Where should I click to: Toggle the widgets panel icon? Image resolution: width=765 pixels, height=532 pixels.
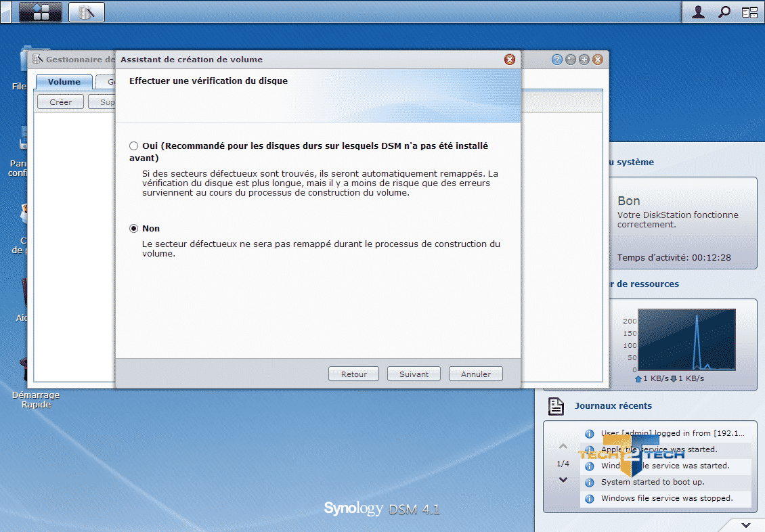[x=749, y=12]
